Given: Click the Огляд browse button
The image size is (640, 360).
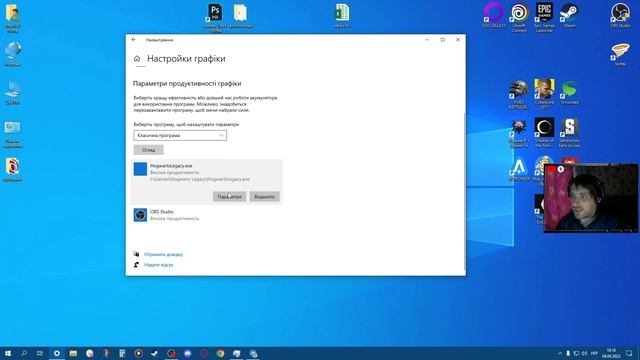Looking at the screenshot, I should (149, 150).
